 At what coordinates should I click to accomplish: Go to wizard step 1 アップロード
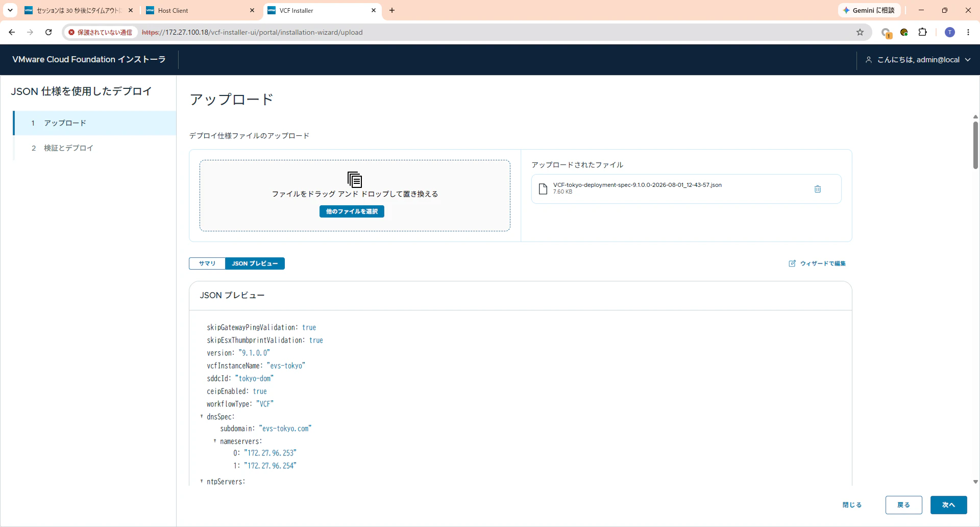(95, 123)
